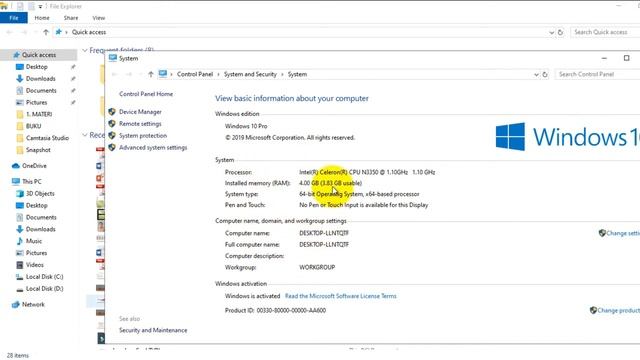Collapse the Recent files group
This screenshot has height=360, width=640.
point(85,135)
